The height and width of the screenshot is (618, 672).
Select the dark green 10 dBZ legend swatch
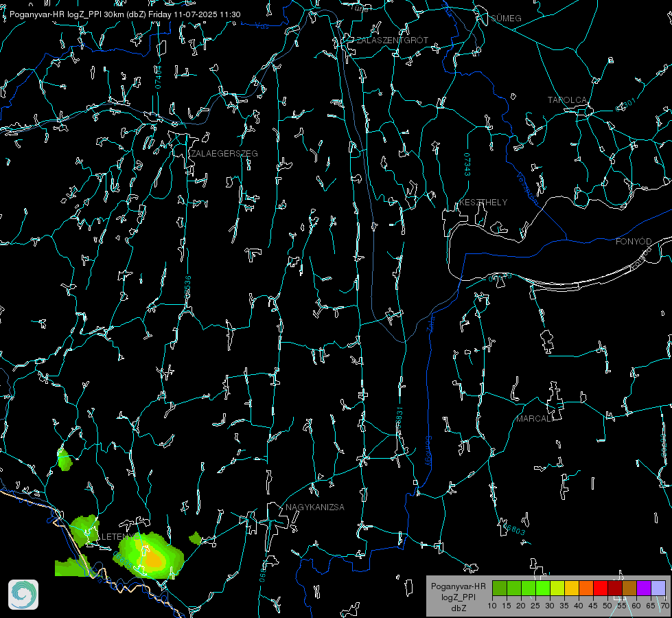(500, 588)
